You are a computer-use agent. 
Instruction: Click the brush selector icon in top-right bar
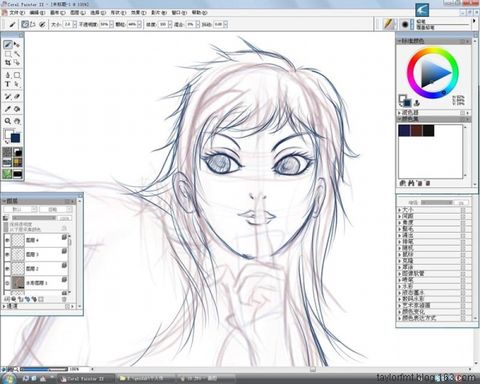pyautogui.click(x=388, y=24)
